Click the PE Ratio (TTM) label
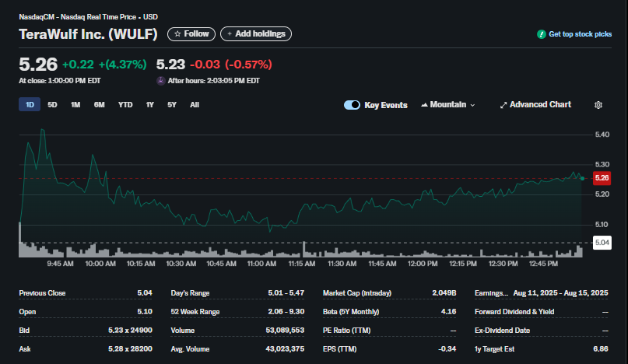The height and width of the screenshot is (364, 628). [x=346, y=331]
